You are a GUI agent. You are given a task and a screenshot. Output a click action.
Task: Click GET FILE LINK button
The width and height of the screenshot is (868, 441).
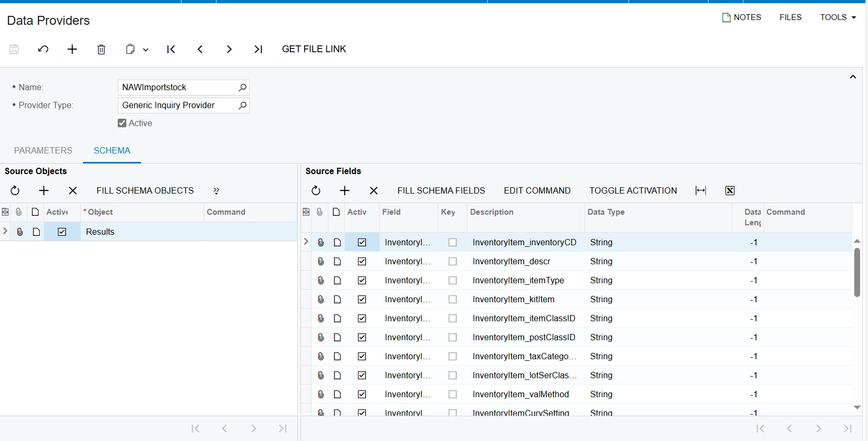coord(314,49)
